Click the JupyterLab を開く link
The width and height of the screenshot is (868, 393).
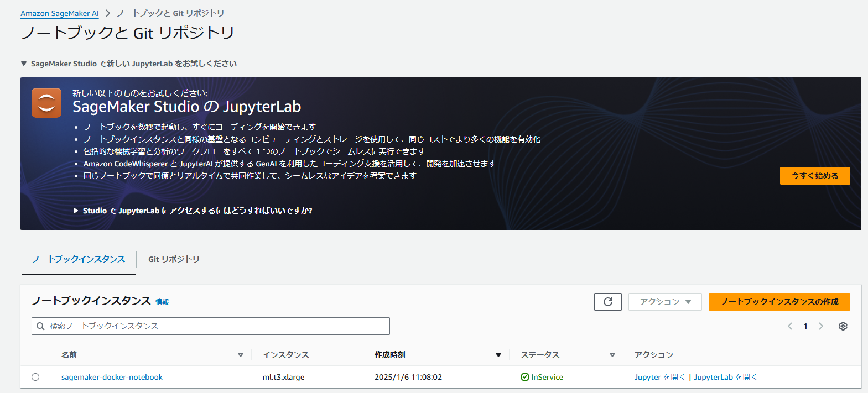(x=725, y=377)
